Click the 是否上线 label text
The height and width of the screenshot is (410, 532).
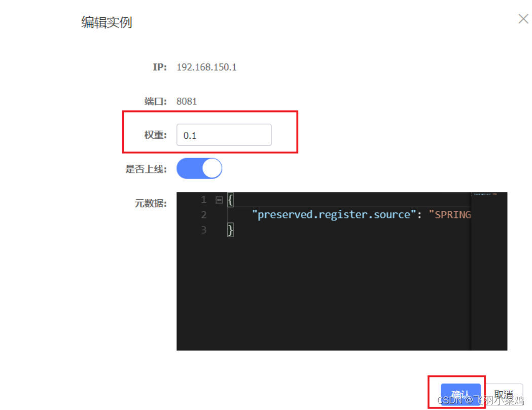tap(146, 169)
